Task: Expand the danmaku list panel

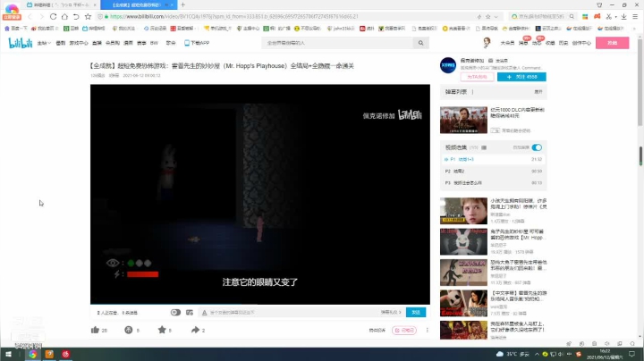Action: [x=538, y=92]
